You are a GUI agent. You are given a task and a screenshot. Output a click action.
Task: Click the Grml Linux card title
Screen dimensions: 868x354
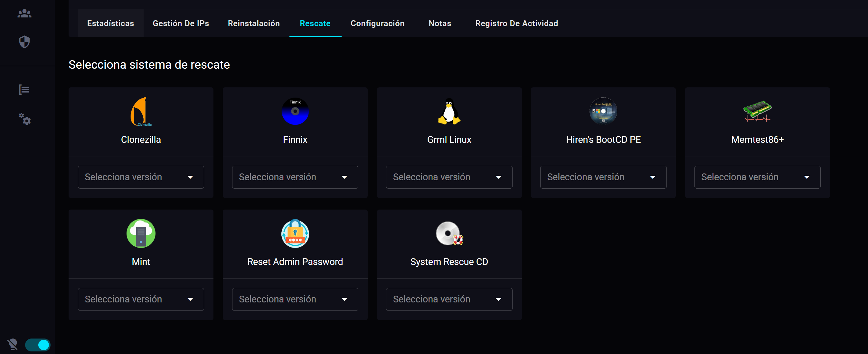pyautogui.click(x=449, y=139)
